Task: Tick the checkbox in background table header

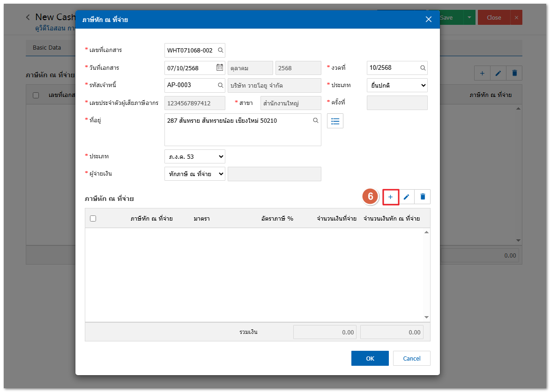Action: [36, 95]
